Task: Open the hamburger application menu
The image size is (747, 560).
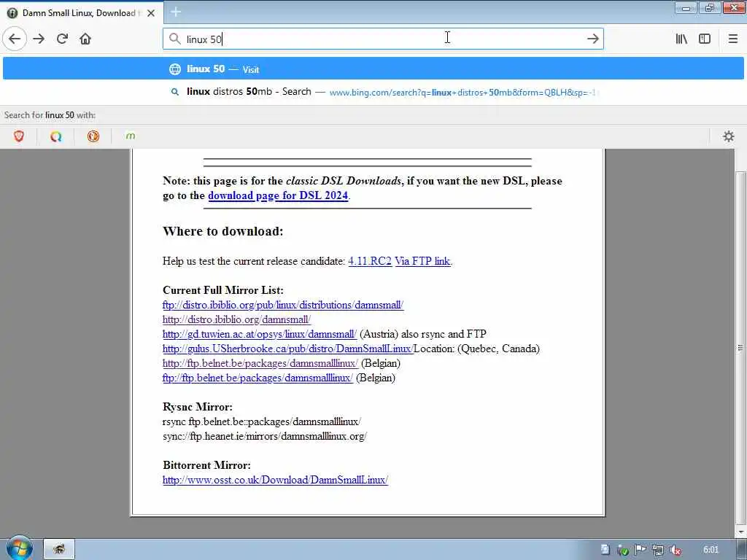Action: [x=732, y=39]
